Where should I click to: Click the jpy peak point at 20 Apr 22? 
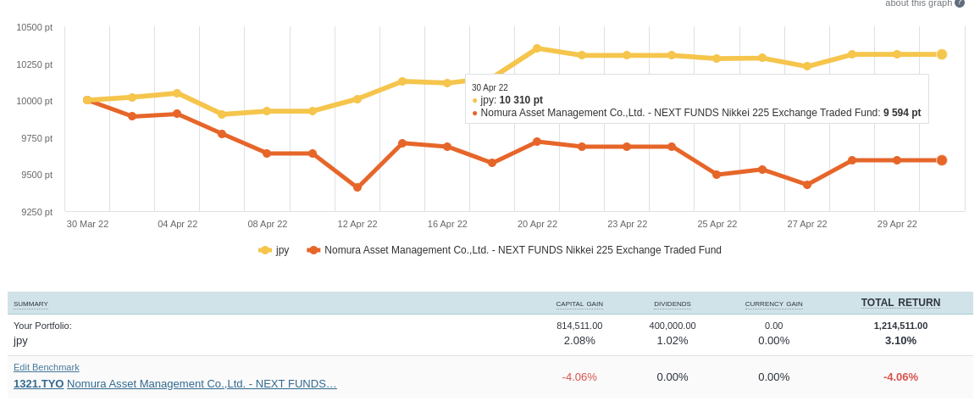coord(537,48)
